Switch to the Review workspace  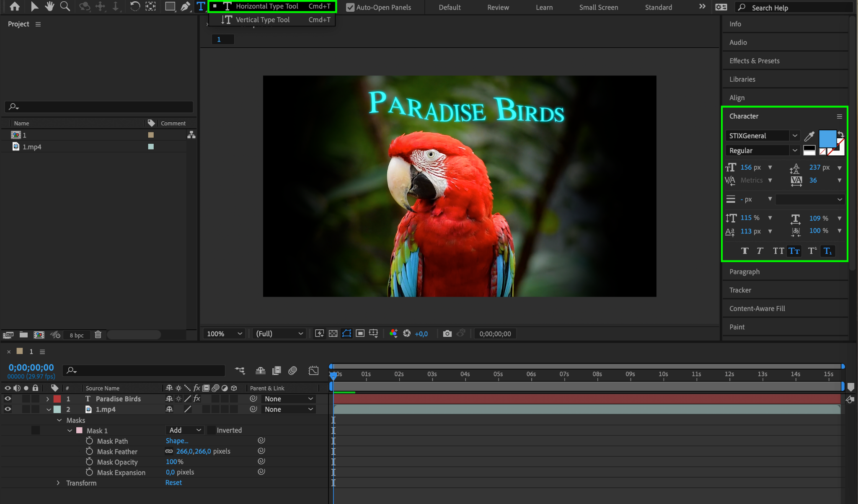coord(498,8)
